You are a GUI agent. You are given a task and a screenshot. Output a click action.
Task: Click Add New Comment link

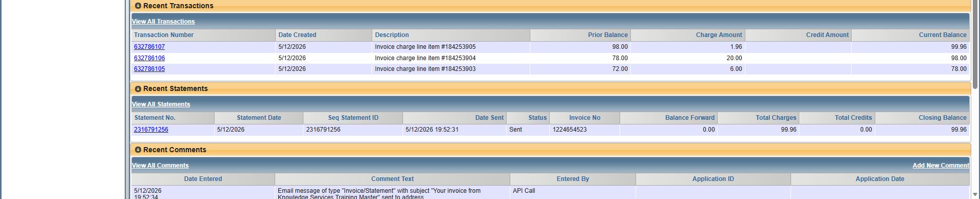pyautogui.click(x=940, y=166)
